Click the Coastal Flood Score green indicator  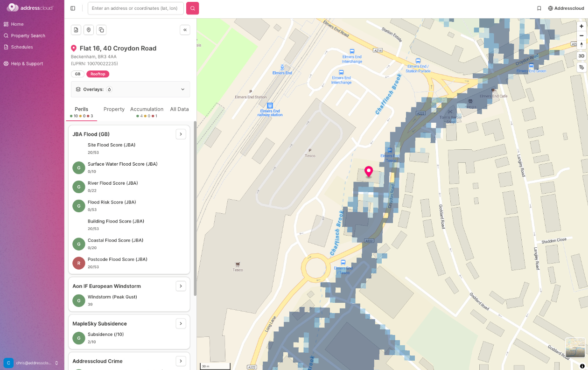tap(78, 244)
